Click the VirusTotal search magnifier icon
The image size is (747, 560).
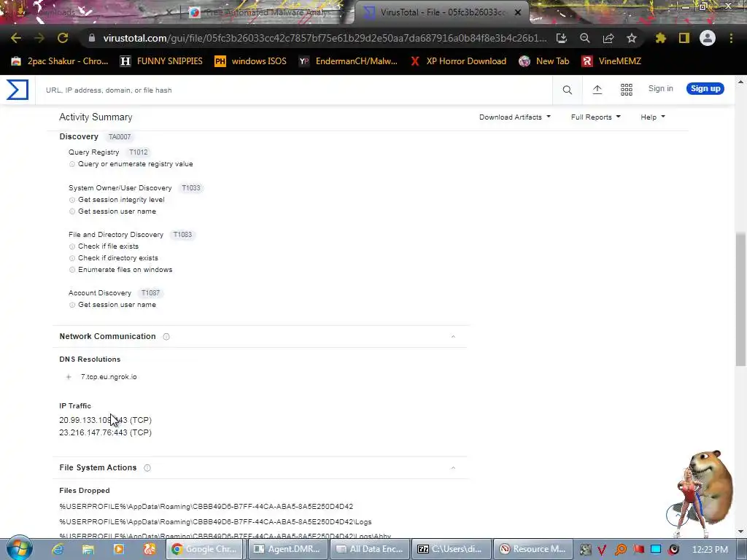pos(567,90)
